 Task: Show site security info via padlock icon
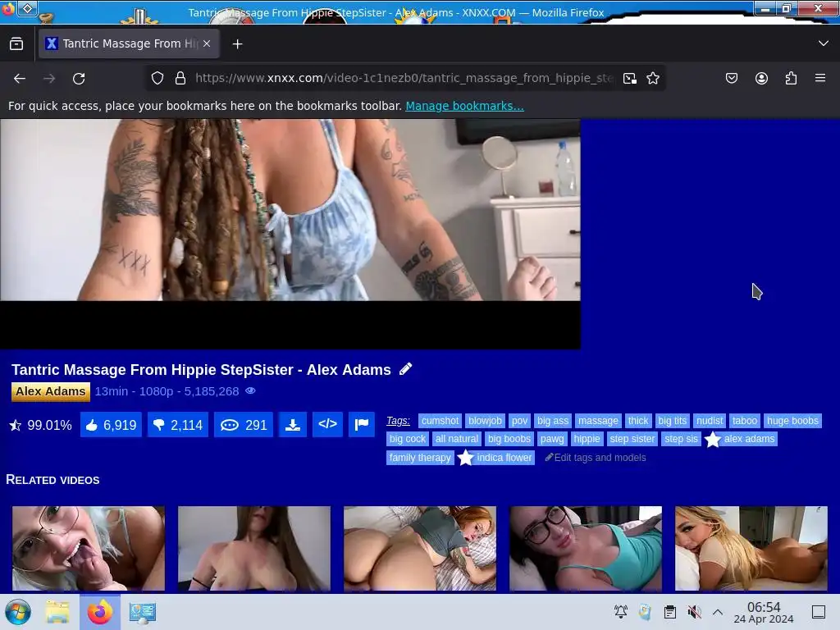(180, 78)
